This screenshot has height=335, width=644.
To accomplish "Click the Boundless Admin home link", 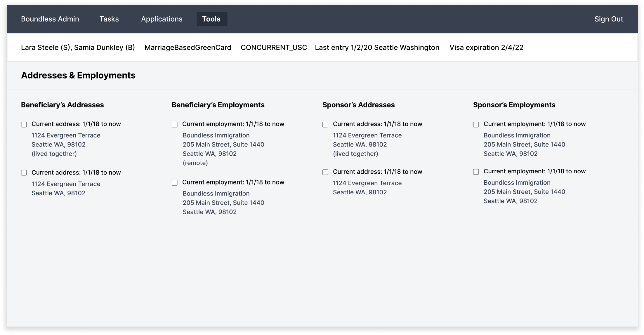I will 50,19.
